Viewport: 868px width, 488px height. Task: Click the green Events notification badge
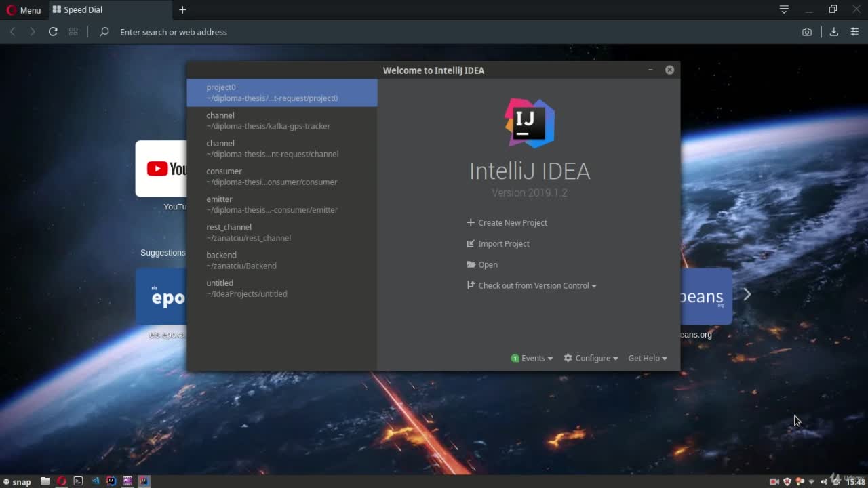point(515,358)
